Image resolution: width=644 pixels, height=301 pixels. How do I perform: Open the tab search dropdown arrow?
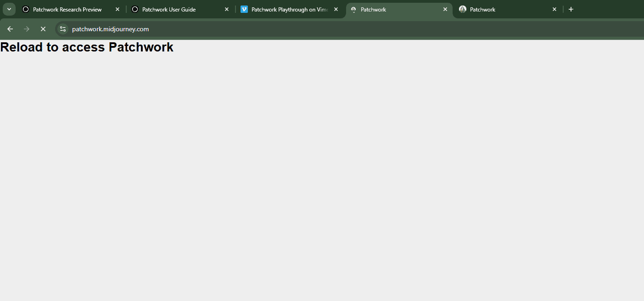9,9
